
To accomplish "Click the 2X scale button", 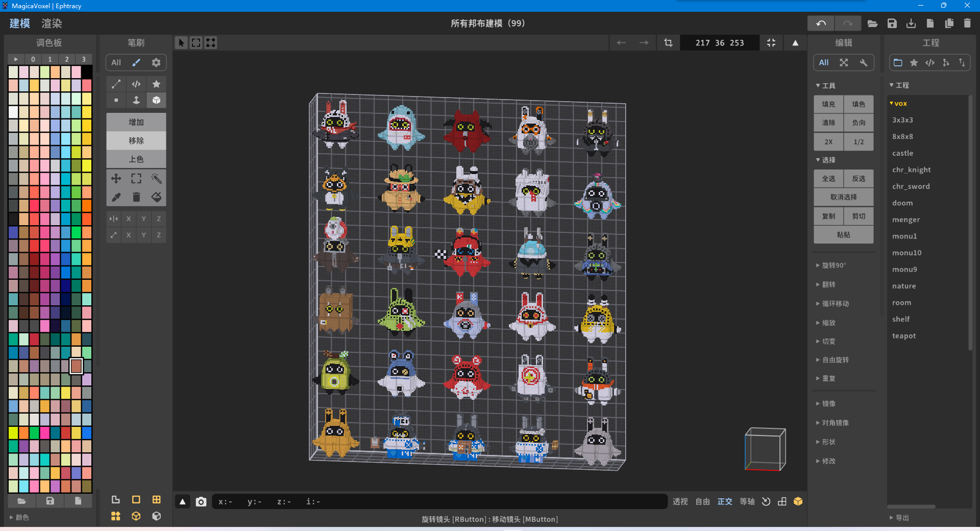I will [x=828, y=141].
